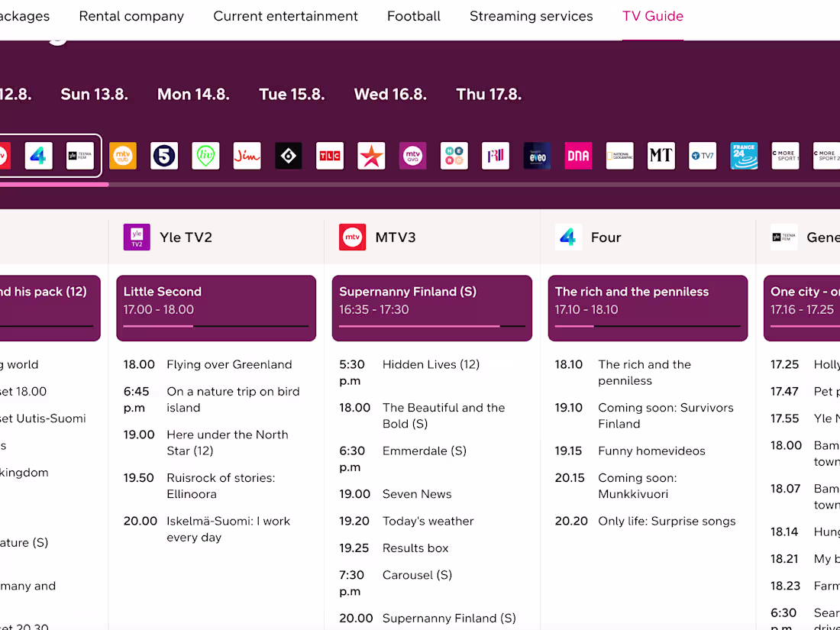This screenshot has width=840, height=630.
Task: Pick the France 24 channel logo
Action: pos(744,156)
